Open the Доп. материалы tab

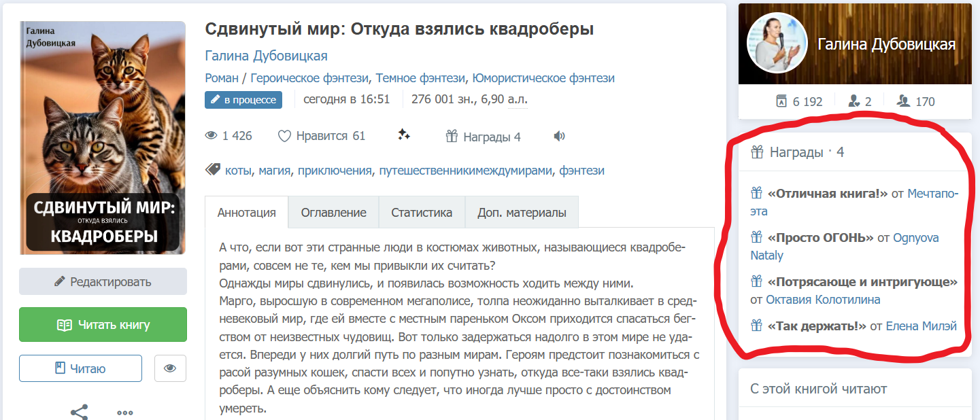522,212
